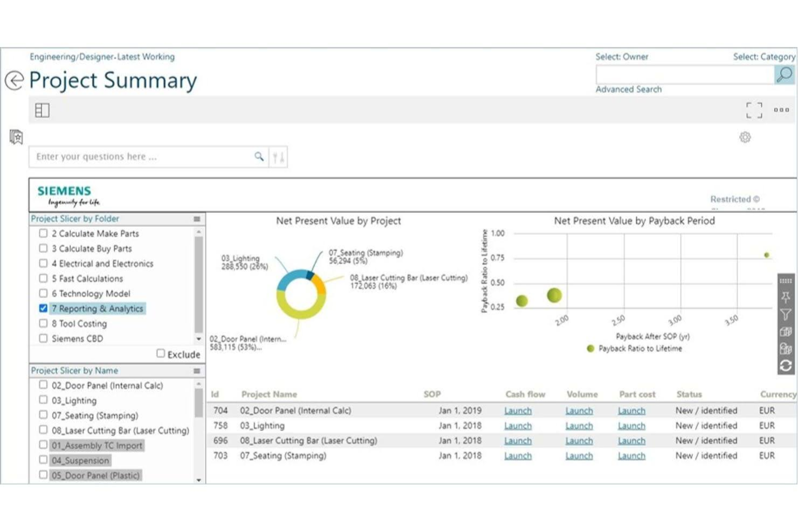Open Project Slicer by Name options menu
Viewport: 798px width, 532px height.
(x=196, y=371)
